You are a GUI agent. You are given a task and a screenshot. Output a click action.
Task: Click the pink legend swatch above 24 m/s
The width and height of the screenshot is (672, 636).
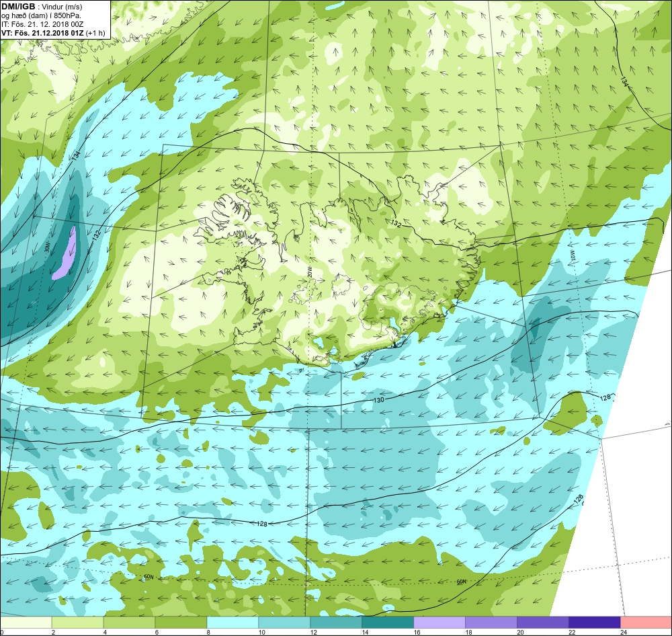pos(646,622)
